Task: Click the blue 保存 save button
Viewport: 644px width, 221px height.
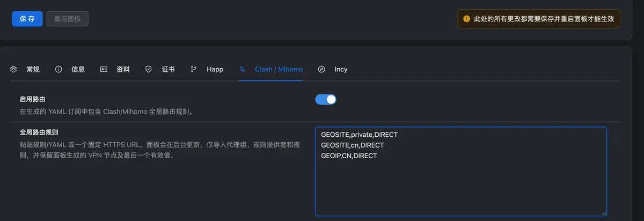Action: [x=27, y=18]
